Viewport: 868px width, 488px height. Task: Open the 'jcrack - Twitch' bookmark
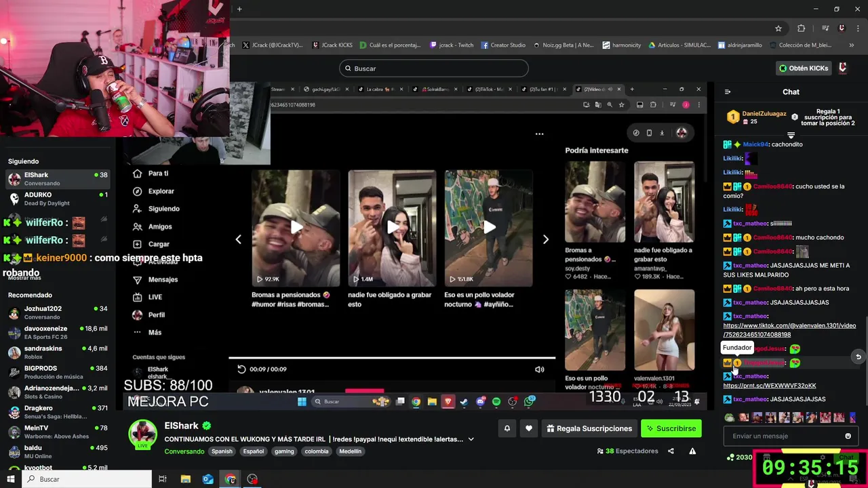click(452, 45)
